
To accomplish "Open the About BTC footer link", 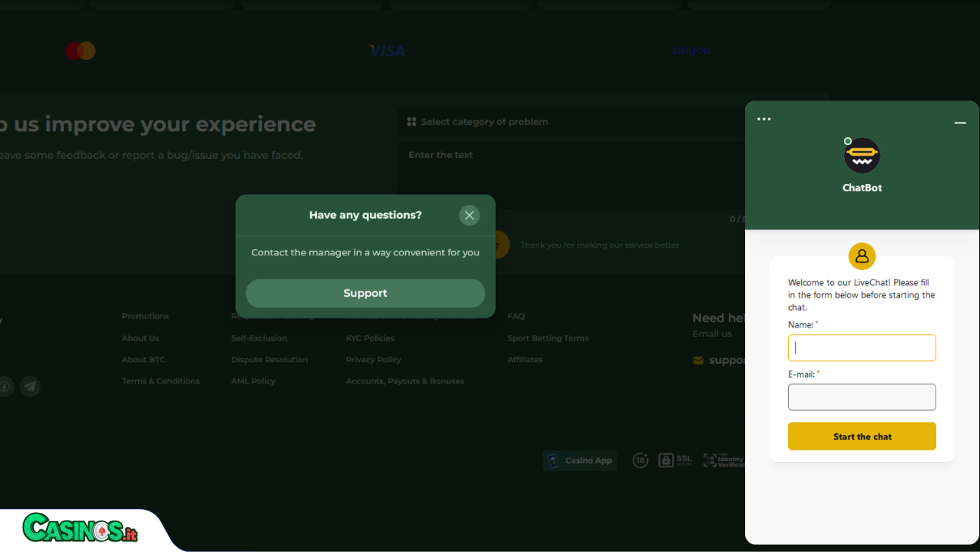I will [x=143, y=360].
